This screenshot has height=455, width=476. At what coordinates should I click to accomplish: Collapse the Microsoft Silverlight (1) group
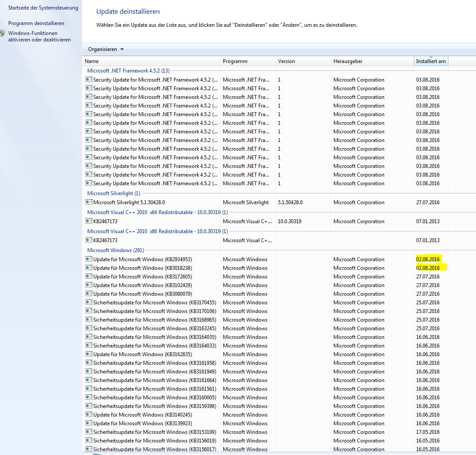point(114,193)
